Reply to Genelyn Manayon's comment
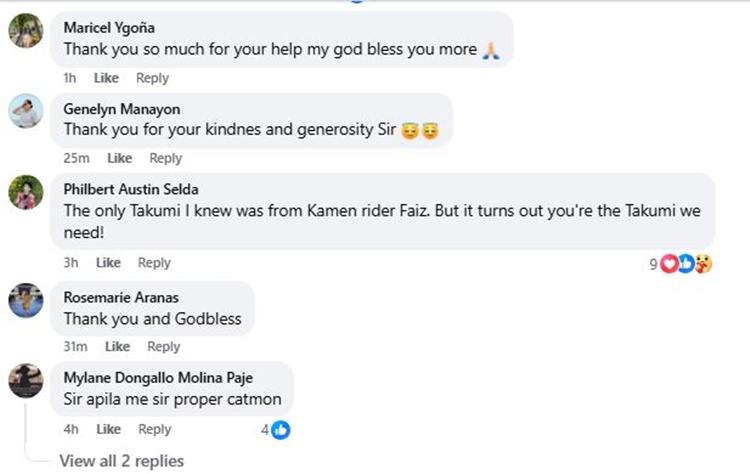 click(166, 158)
